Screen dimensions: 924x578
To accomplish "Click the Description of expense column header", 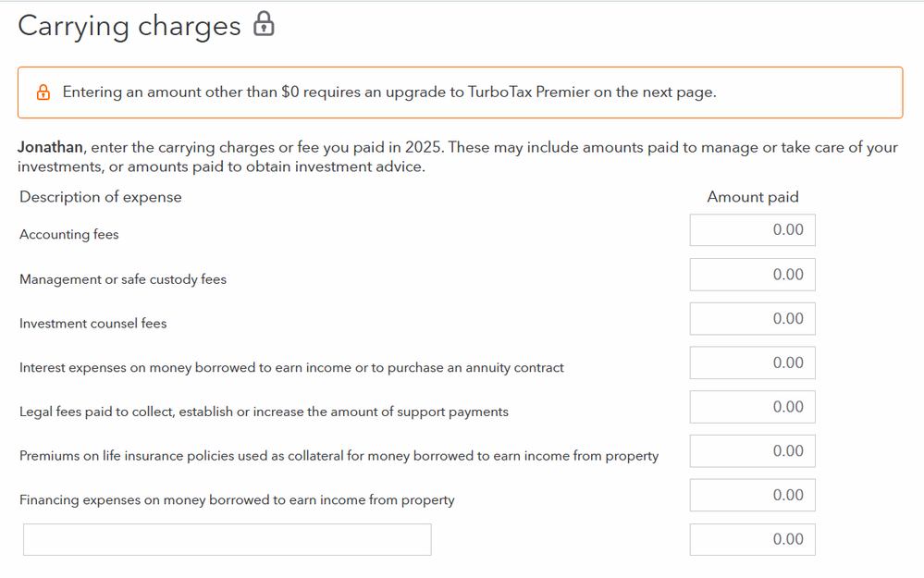I will click(x=101, y=197).
